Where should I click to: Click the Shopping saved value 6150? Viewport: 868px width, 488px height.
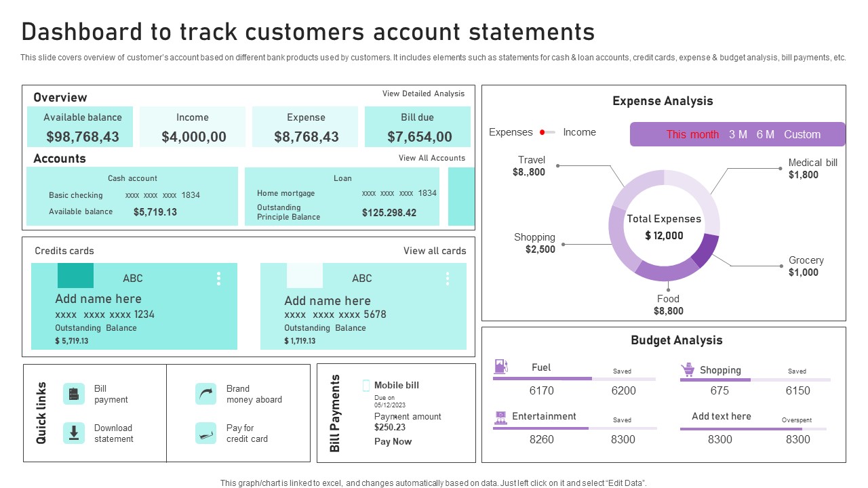tap(797, 390)
